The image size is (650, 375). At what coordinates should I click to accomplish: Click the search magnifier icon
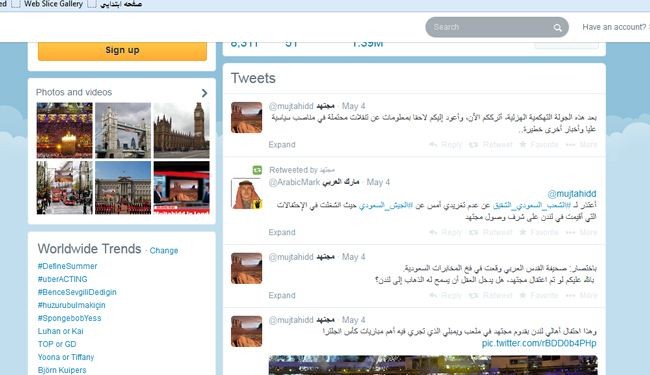point(558,28)
